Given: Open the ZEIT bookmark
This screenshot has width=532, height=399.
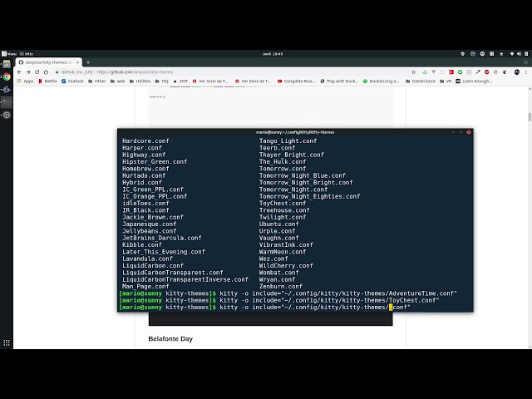Looking at the screenshot, I should [x=180, y=81].
